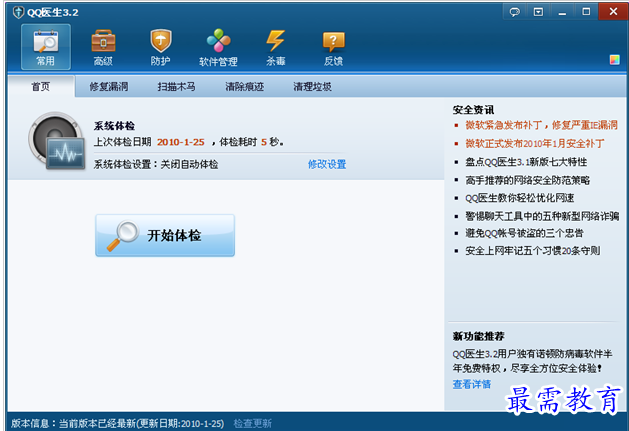Click the 查看详情 link

(472, 384)
